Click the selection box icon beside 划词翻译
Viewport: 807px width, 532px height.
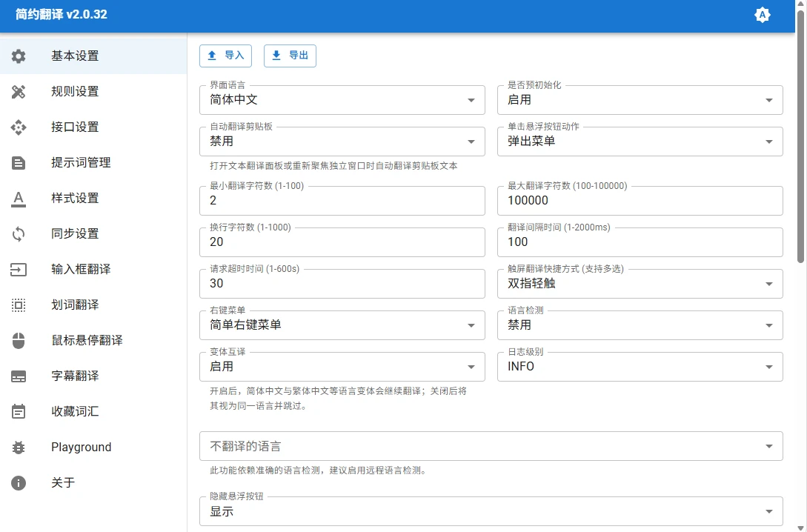click(19, 305)
